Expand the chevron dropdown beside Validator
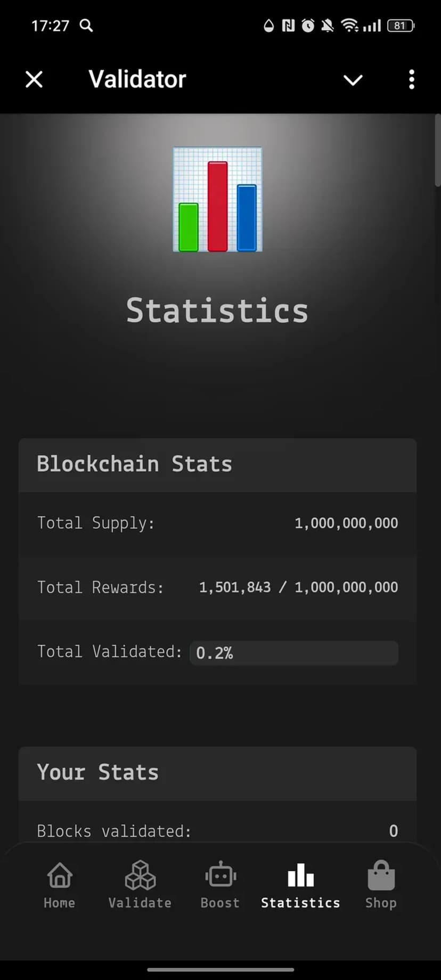The height and width of the screenshot is (980, 441). [x=353, y=80]
